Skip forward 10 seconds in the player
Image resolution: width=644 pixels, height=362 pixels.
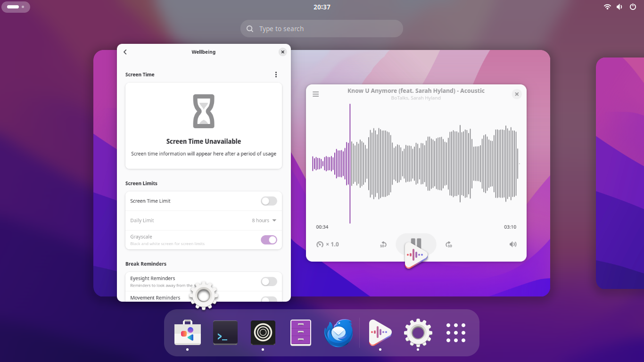pos(449,244)
